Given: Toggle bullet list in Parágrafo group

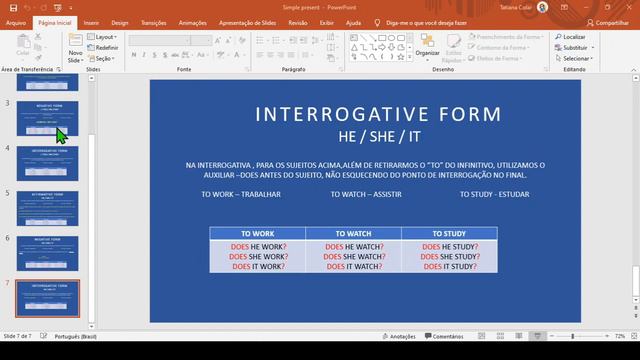Looking at the screenshot, I should pyautogui.click(x=261, y=40).
